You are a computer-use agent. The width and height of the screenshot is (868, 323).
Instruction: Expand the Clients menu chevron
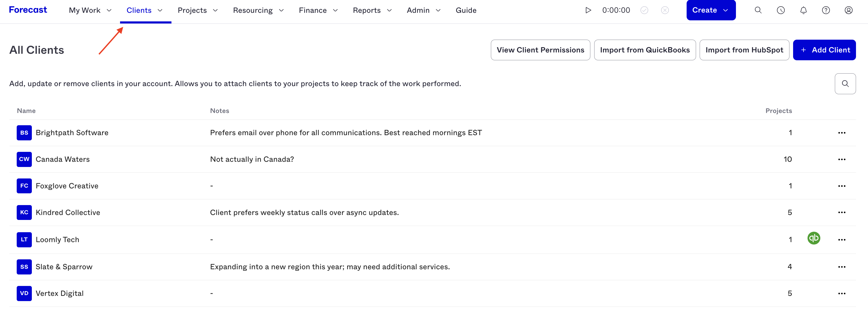click(x=160, y=10)
